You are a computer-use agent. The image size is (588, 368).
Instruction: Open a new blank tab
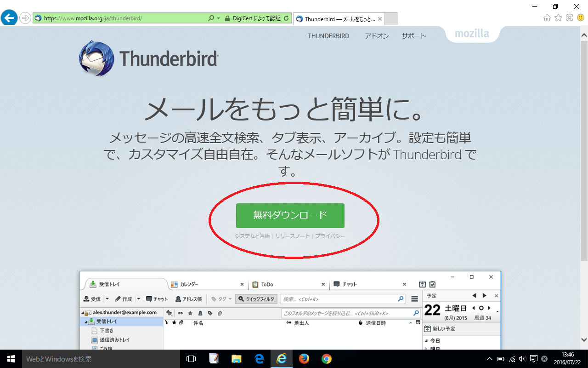(x=391, y=19)
